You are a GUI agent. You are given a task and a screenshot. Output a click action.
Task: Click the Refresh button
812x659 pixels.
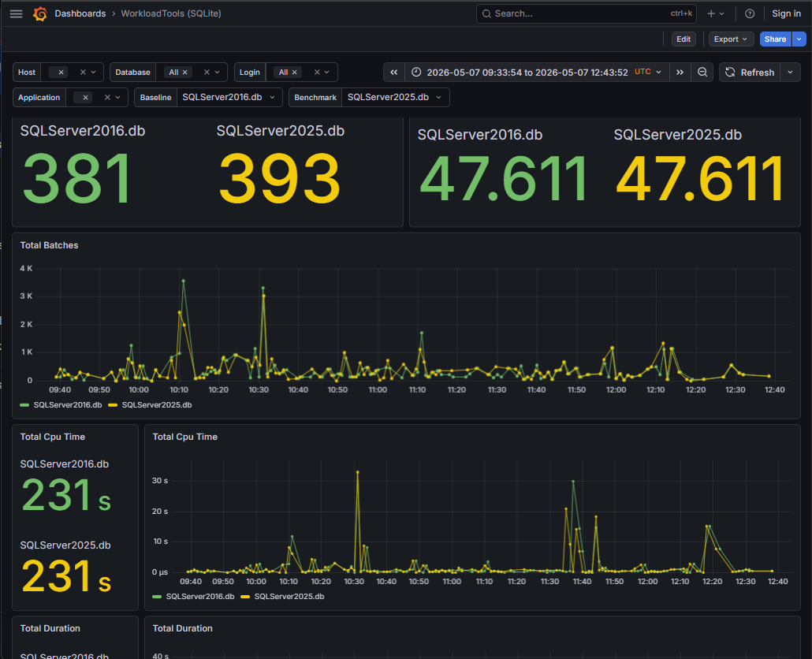(x=750, y=73)
